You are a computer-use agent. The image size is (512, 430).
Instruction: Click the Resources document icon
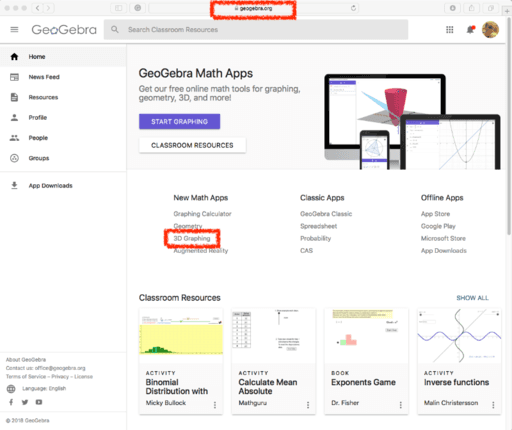[14, 97]
